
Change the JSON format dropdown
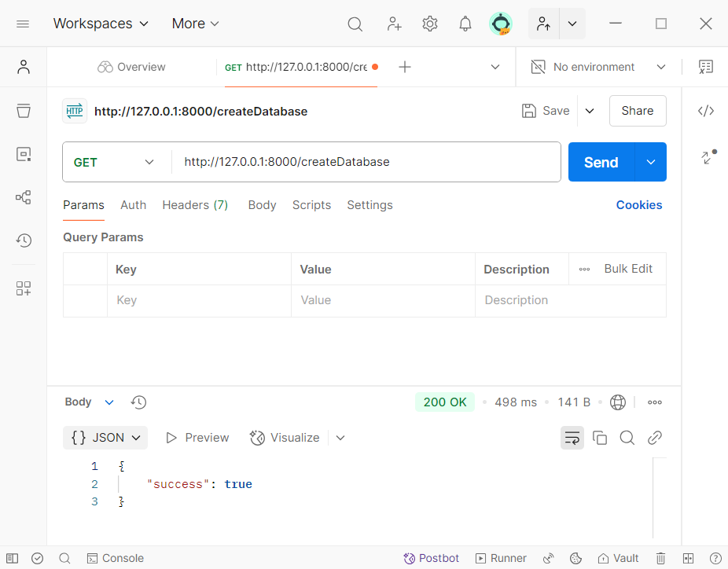(105, 438)
